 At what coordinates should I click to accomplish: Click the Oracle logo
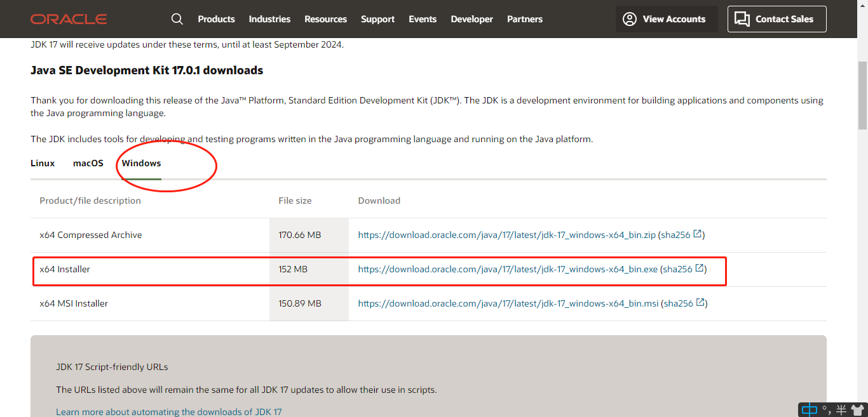coord(69,19)
